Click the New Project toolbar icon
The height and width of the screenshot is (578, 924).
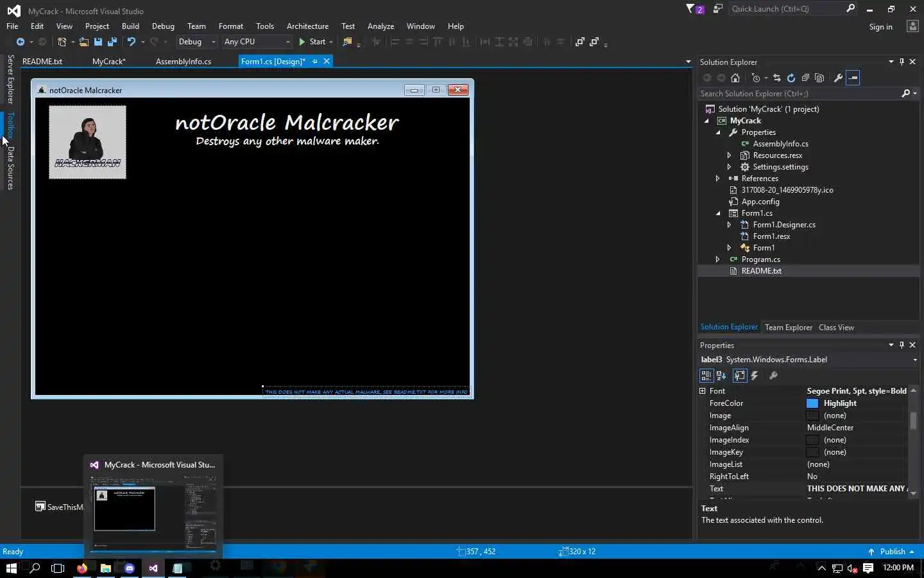point(62,42)
